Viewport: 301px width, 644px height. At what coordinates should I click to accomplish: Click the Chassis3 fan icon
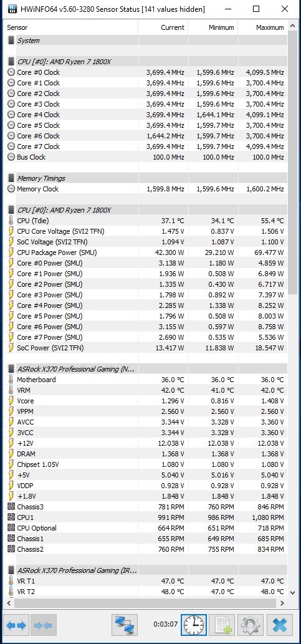[11, 507]
